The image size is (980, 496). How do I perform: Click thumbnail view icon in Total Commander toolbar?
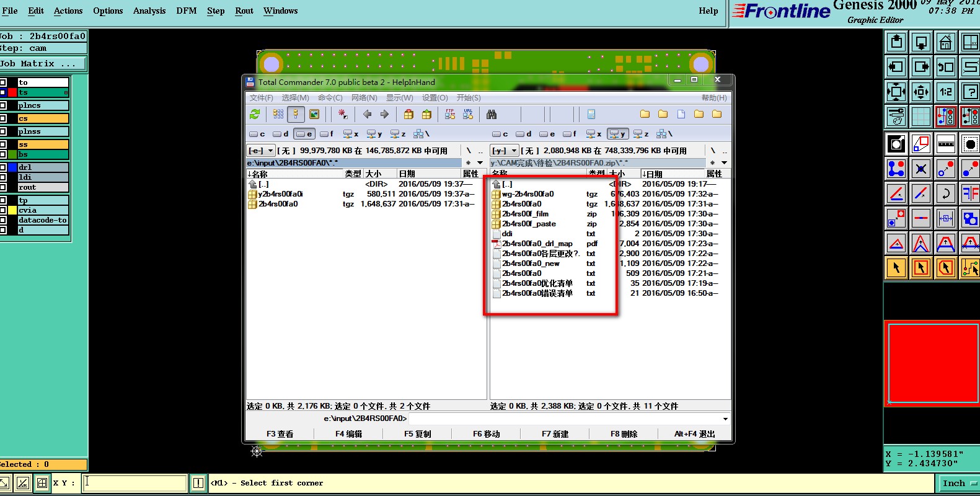(x=314, y=114)
